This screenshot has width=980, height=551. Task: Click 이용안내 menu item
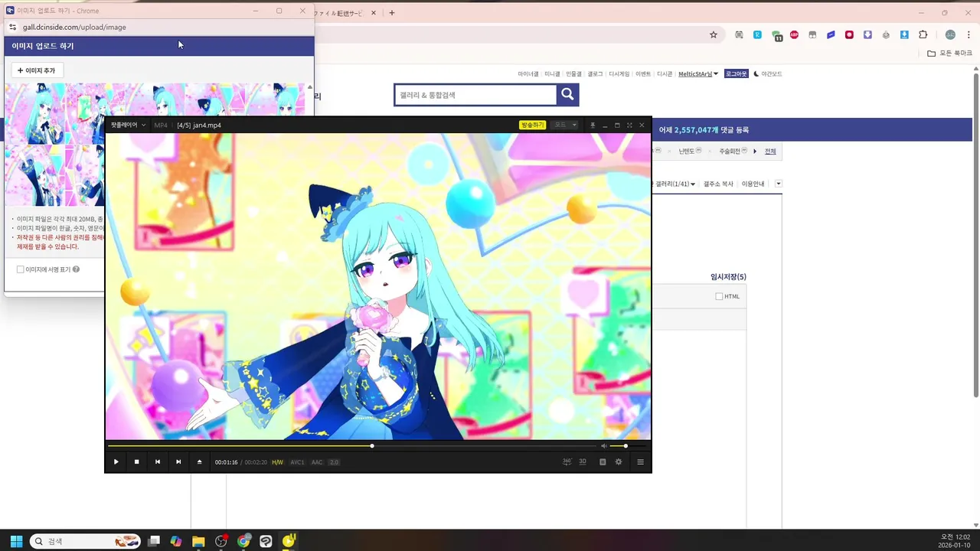coord(753,184)
